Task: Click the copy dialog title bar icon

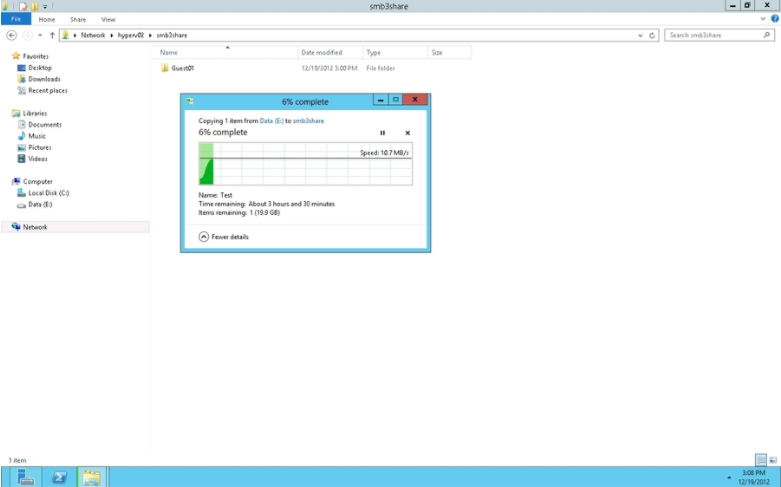Action: tap(190, 101)
